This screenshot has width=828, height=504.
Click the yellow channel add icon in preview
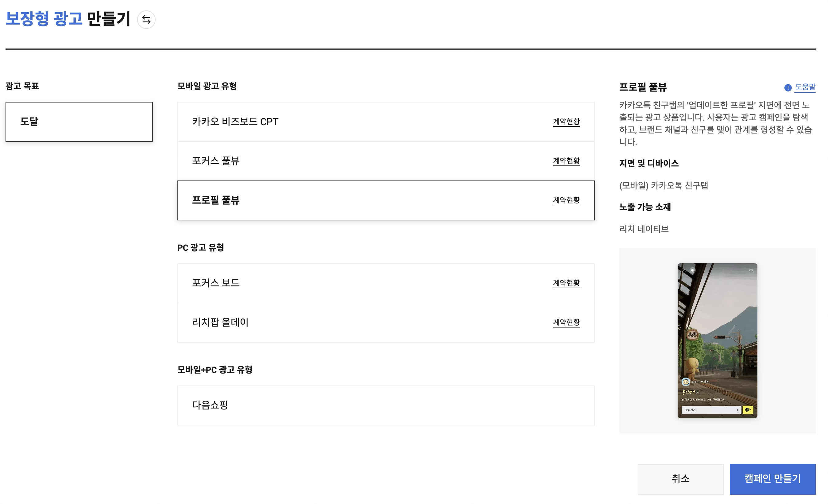(748, 410)
